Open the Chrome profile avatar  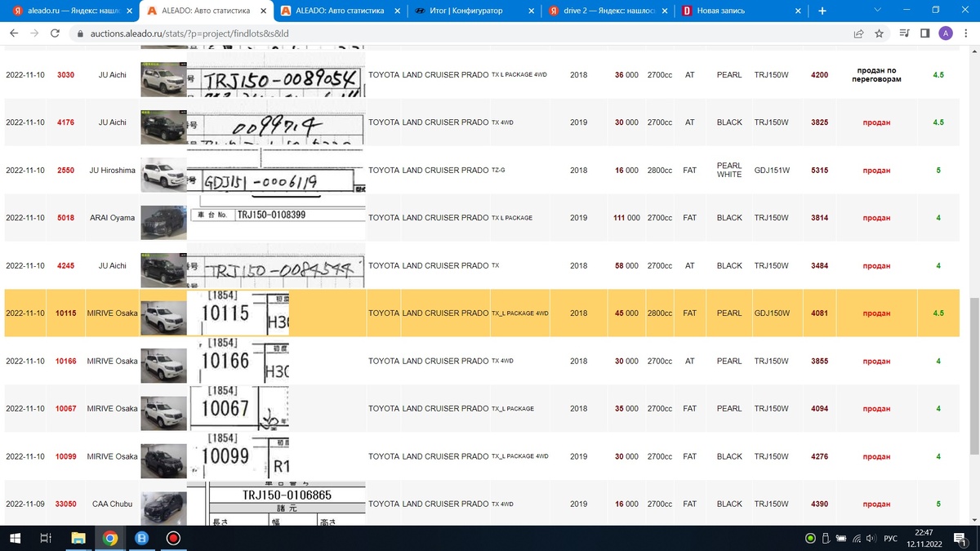tap(945, 33)
